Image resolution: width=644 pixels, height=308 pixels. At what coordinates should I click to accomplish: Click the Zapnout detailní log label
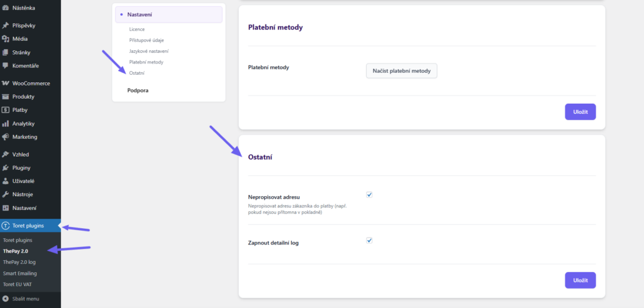(x=273, y=243)
